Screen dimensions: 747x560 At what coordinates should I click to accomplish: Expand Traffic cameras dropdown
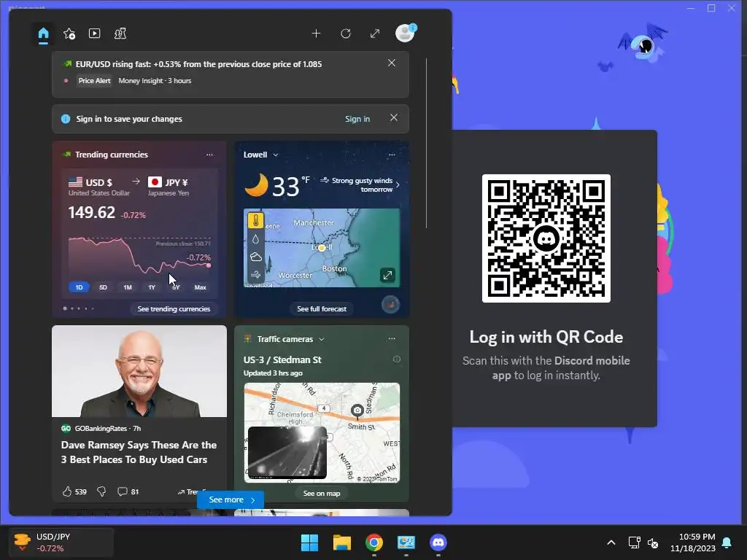[x=322, y=339]
